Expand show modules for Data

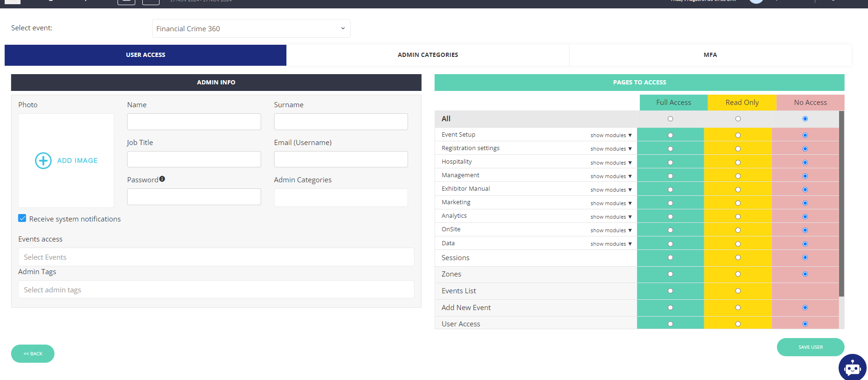point(611,244)
